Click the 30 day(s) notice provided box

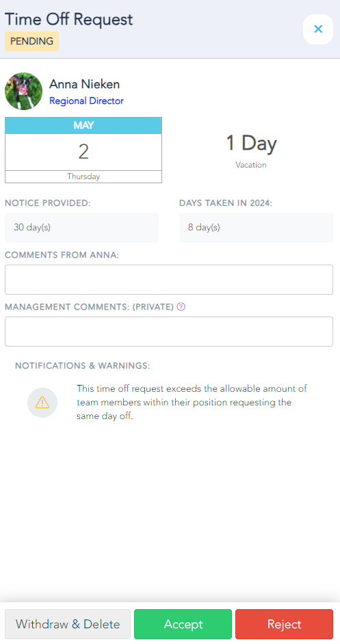pyautogui.click(x=82, y=228)
